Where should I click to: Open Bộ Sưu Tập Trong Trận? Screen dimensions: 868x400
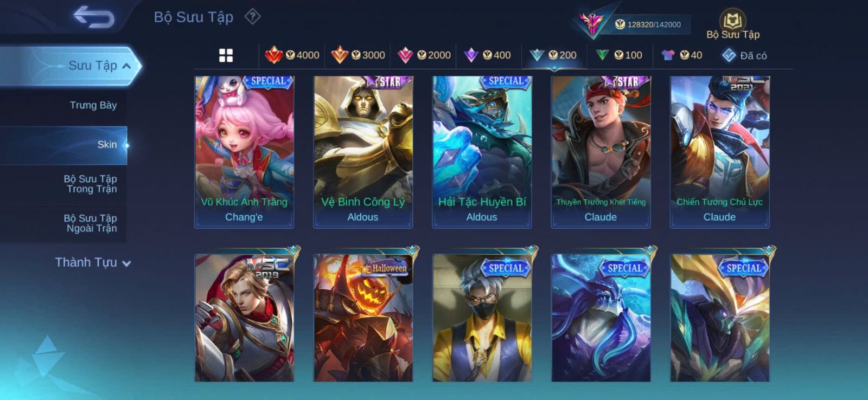coord(91,184)
